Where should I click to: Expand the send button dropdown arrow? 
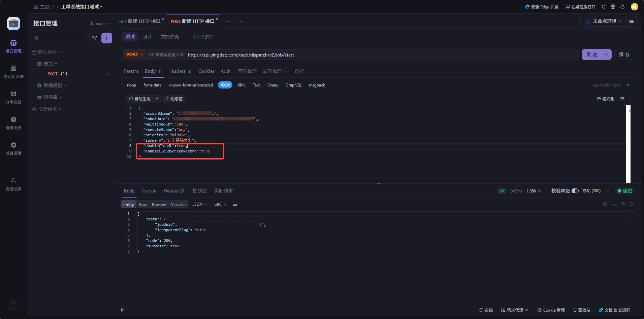coord(606,55)
